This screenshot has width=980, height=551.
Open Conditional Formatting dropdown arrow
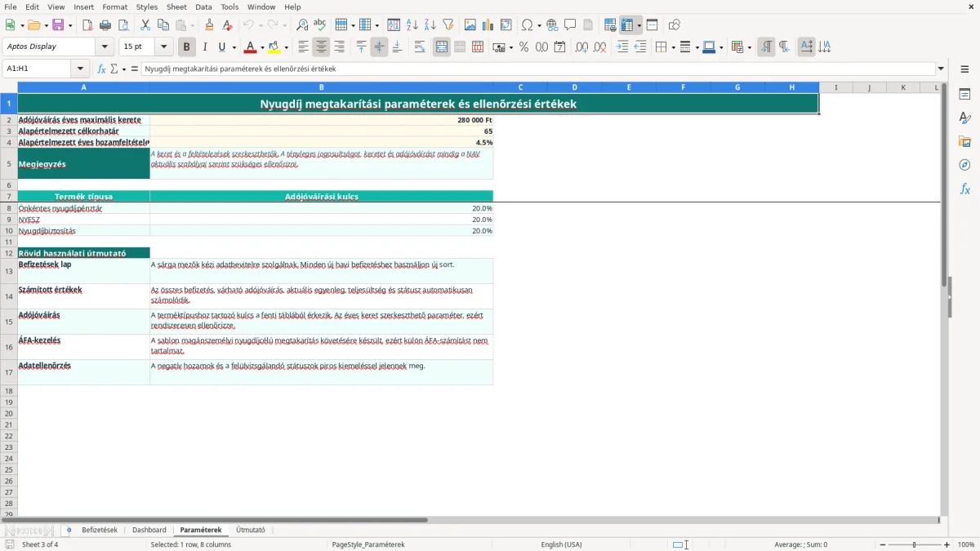(x=749, y=47)
